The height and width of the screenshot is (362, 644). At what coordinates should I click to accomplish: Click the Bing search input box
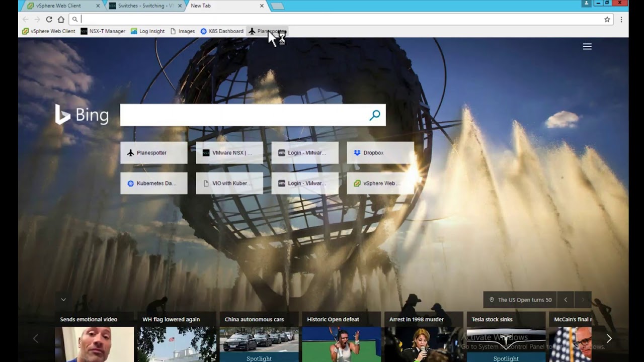244,115
